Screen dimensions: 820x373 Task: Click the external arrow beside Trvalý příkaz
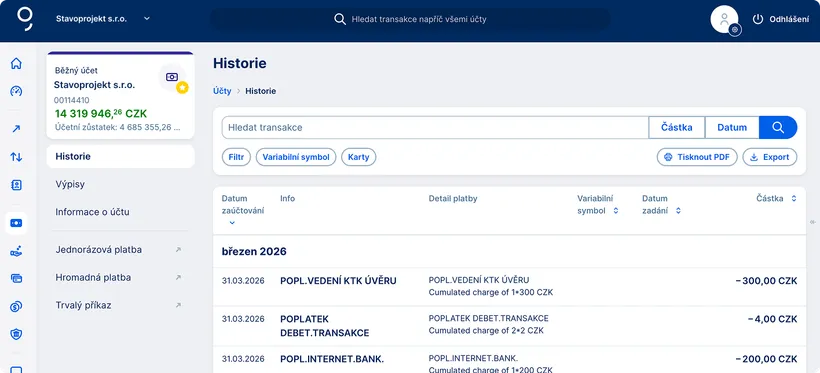pos(178,306)
